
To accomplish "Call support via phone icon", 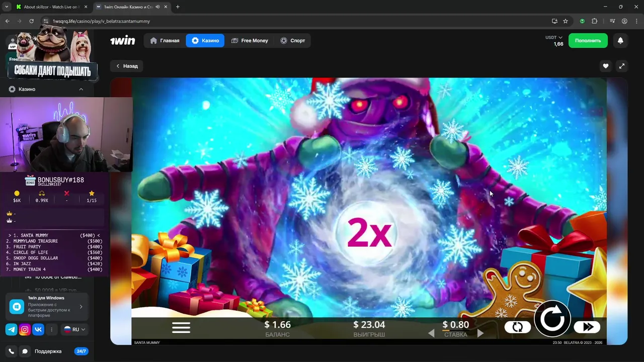I will point(12,351).
